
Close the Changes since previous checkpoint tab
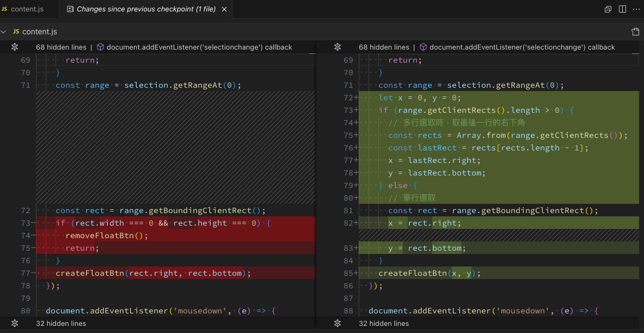pyautogui.click(x=224, y=9)
